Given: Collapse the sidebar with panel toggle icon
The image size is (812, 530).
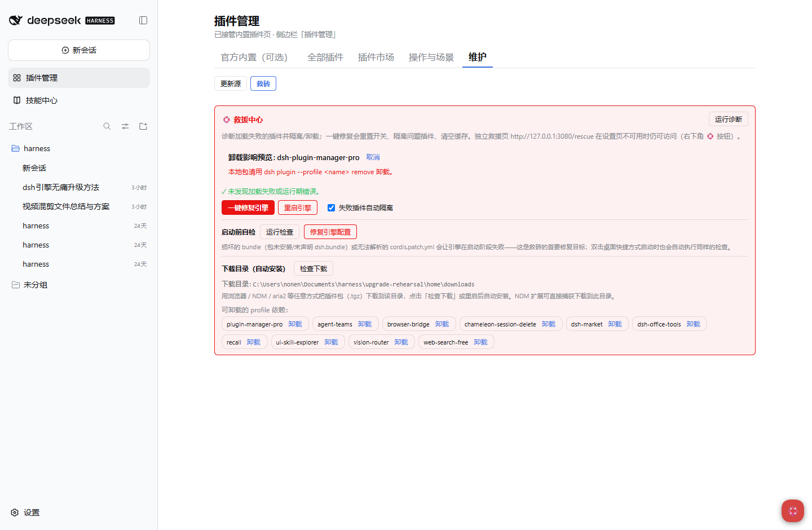Looking at the screenshot, I should (143, 20).
